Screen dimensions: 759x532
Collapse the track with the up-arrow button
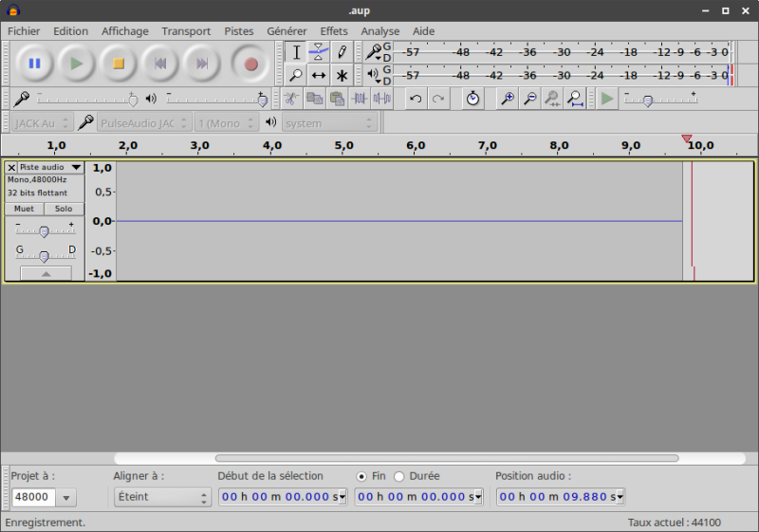(44, 273)
